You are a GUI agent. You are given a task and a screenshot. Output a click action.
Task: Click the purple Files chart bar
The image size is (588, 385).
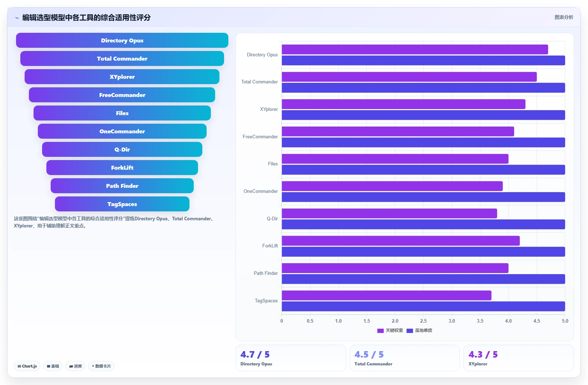395,159
